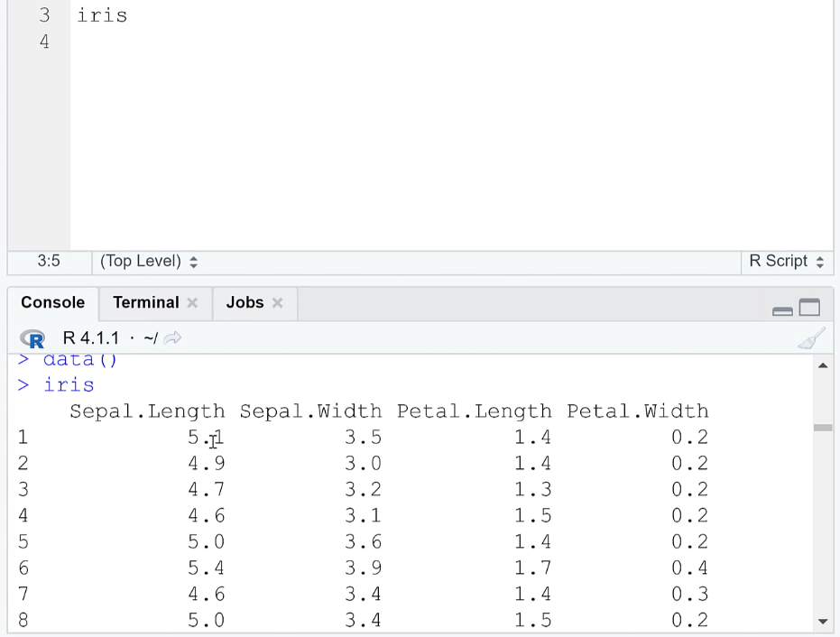The image size is (840, 637).
Task: Click the Petal.Width value 0.3 in row 7
Action: [x=690, y=594]
